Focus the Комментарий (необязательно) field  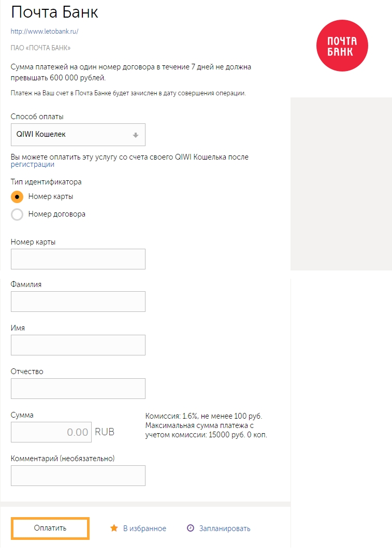pyautogui.click(x=78, y=476)
